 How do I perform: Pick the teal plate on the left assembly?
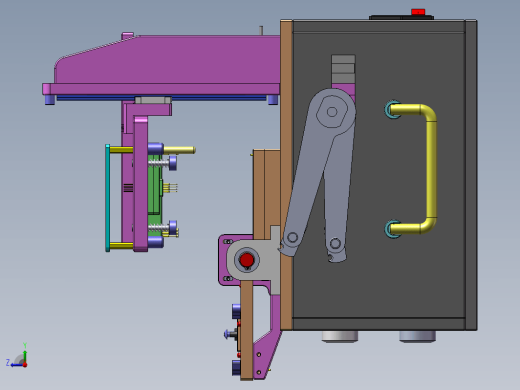tap(108, 198)
